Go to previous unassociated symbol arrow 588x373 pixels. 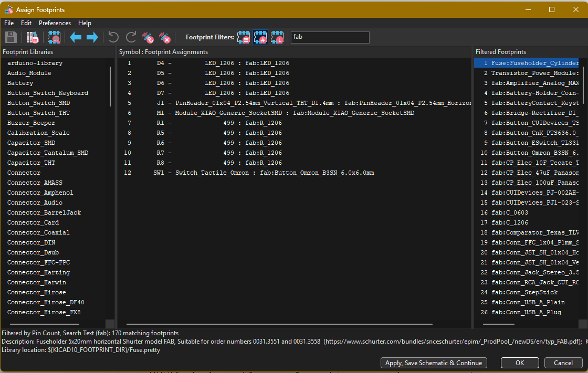[76, 37]
